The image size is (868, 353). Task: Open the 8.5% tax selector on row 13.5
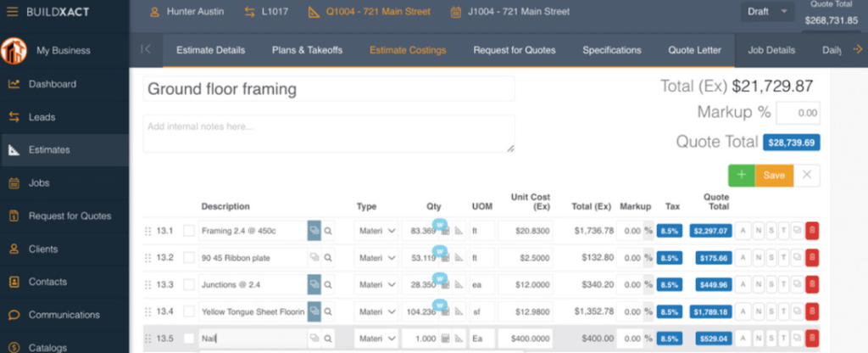pos(670,338)
